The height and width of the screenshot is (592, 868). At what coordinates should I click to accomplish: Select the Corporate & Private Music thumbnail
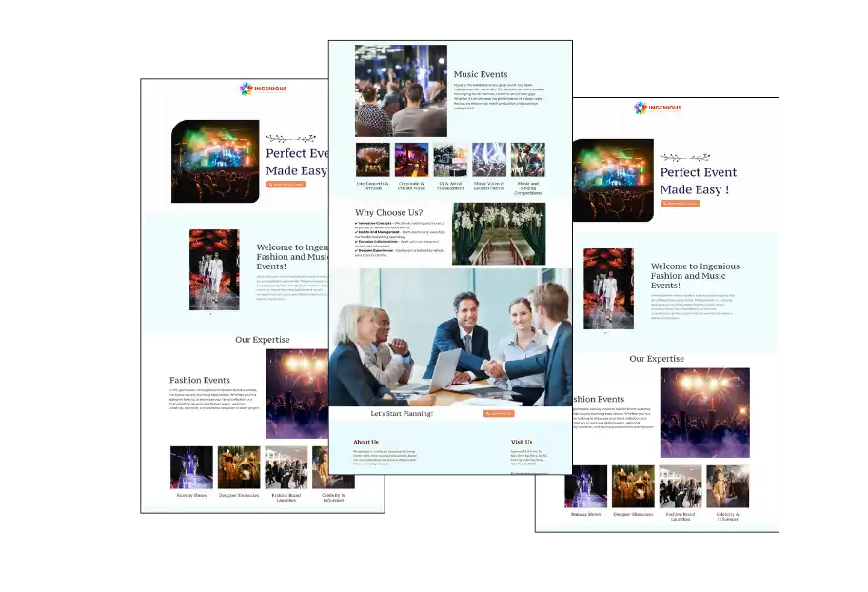411,160
